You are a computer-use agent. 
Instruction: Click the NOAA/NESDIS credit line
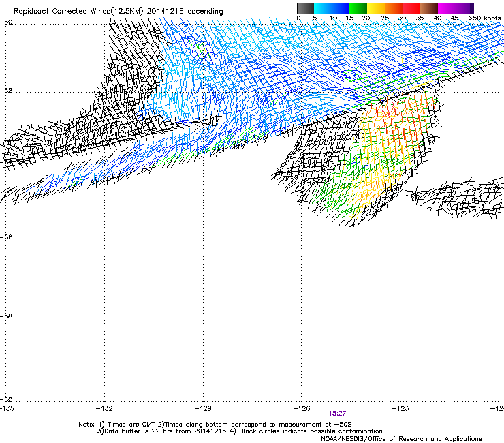[401, 439]
